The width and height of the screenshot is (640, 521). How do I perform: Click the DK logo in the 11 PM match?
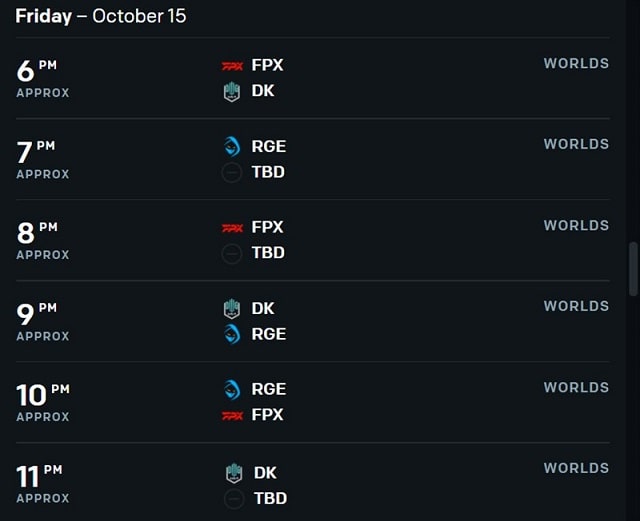(x=234, y=473)
